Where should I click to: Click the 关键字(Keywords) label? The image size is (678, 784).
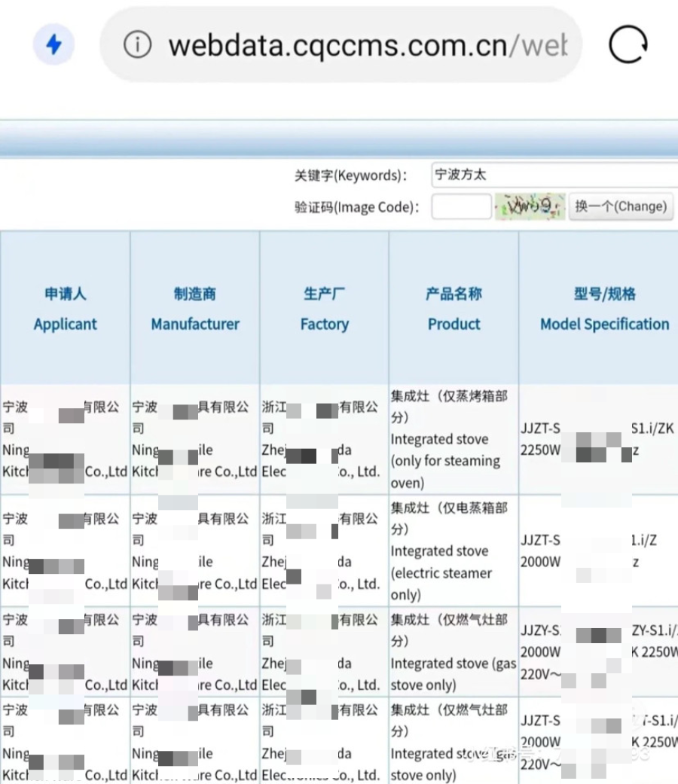click(x=350, y=175)
